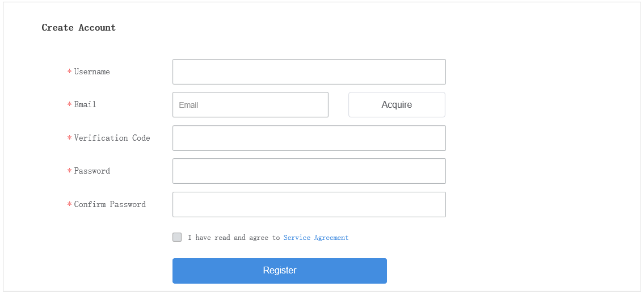The image size is (644, 295).
Task: Select the Password input field
Action: click(x=309, y=171)
